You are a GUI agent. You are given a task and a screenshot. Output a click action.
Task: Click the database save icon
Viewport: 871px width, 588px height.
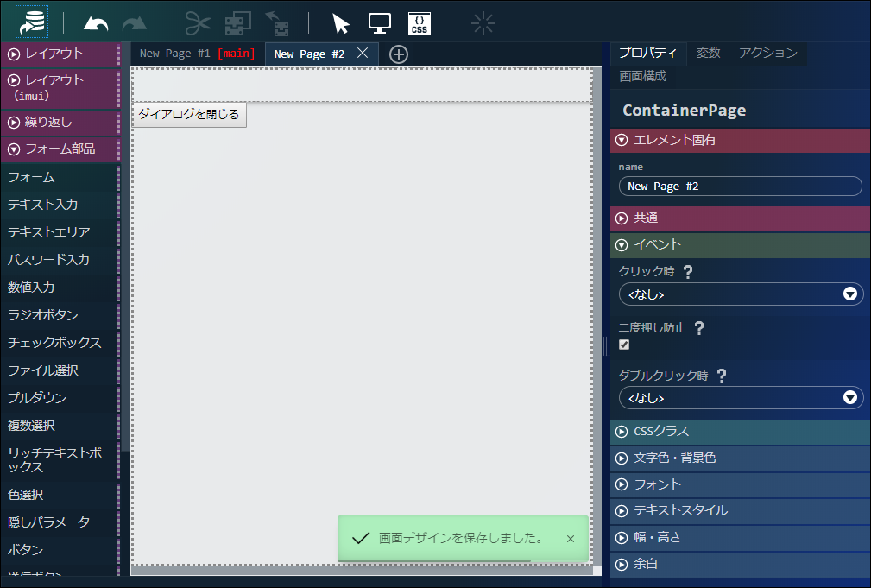[x=32, y=22]
